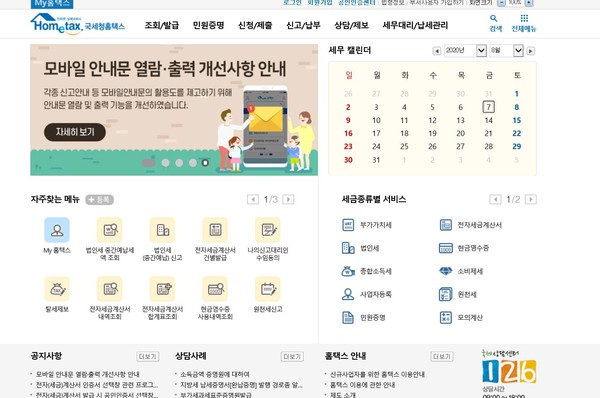Open 현금영수증 사용내역조회 icon
Screen dimensions: 600x398
click(215, 289)
